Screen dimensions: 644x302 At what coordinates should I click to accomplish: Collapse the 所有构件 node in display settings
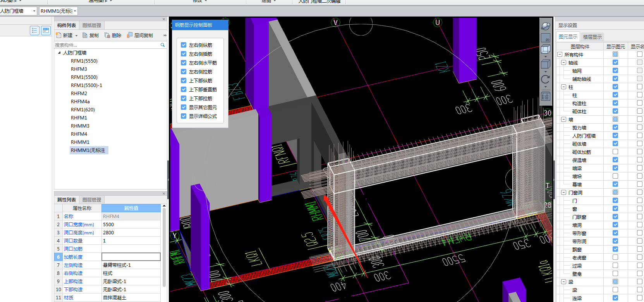point(560,55)
